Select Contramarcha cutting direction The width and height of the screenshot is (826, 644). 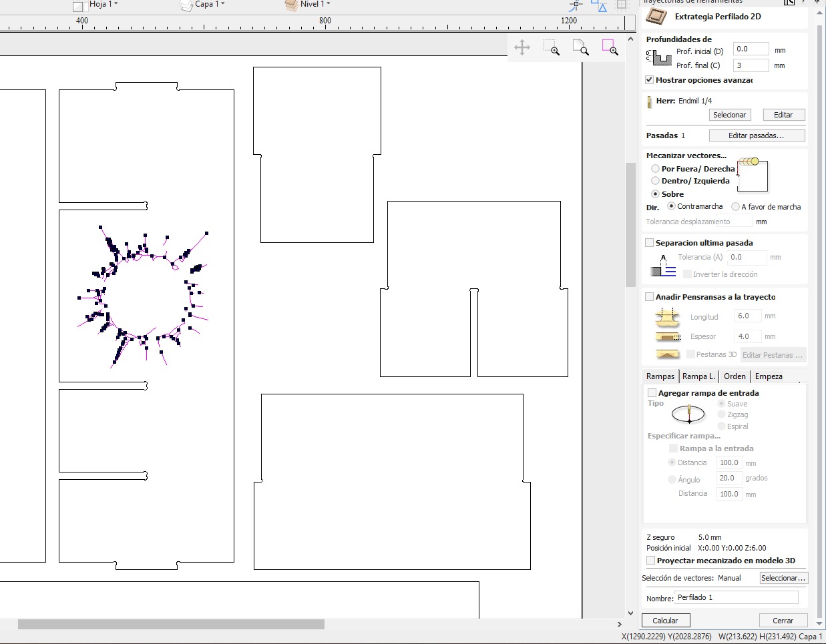tap(671, 206)
